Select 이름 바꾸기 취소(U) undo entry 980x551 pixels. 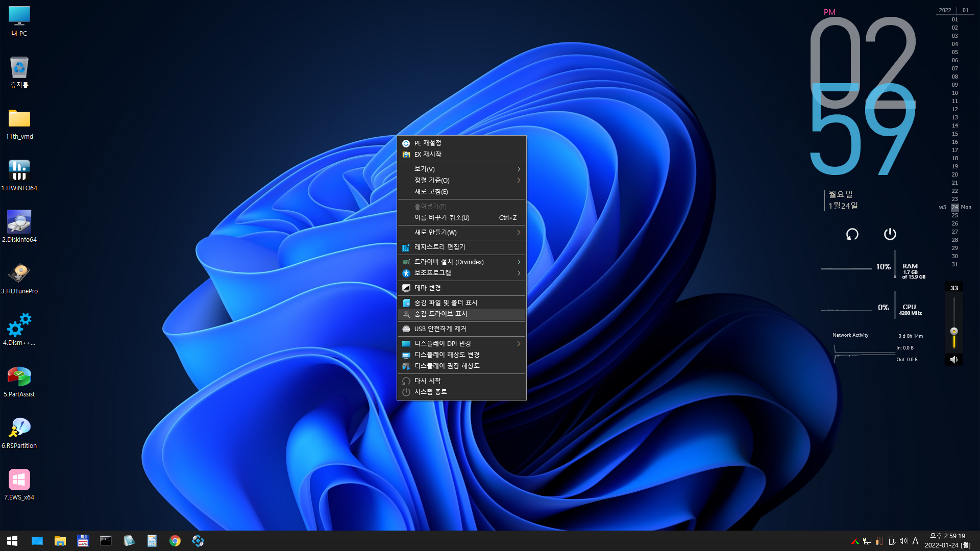point(461,218)
